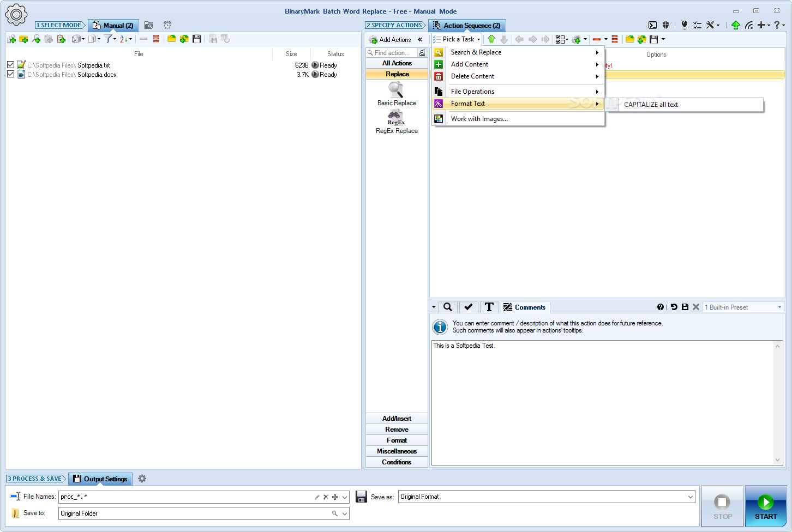Open the check-all actions dropdown icon

click(562, 39)
